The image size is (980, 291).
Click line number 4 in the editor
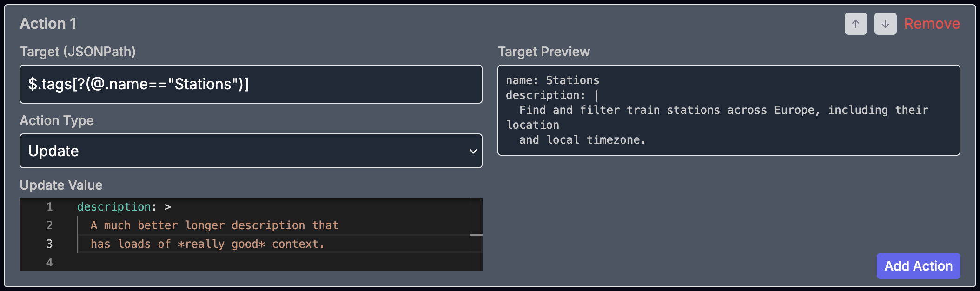49,263
